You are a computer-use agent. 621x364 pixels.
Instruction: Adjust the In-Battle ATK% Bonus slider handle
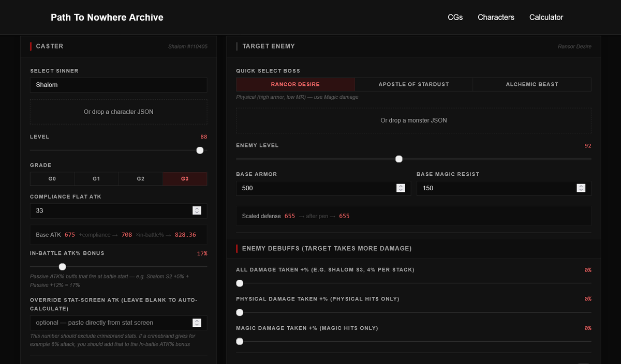(x=62, y=267)
